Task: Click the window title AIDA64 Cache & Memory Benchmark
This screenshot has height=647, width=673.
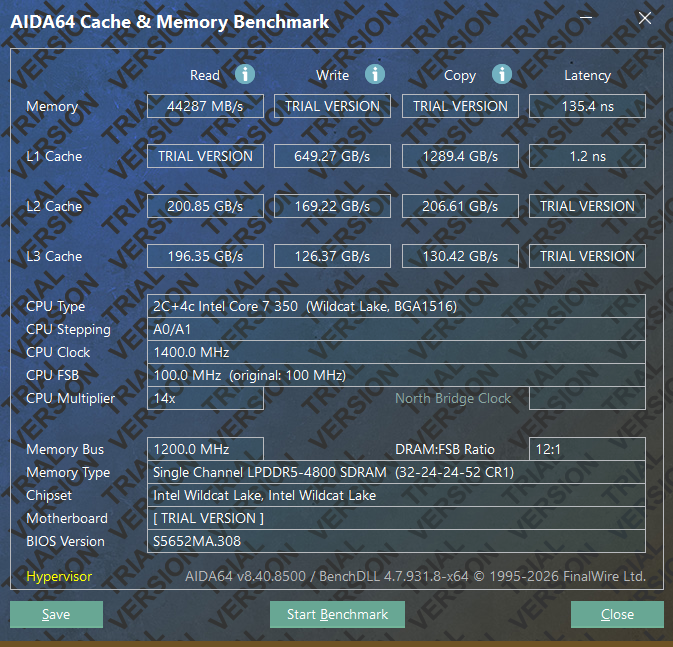Action: [x=170, y=21]
